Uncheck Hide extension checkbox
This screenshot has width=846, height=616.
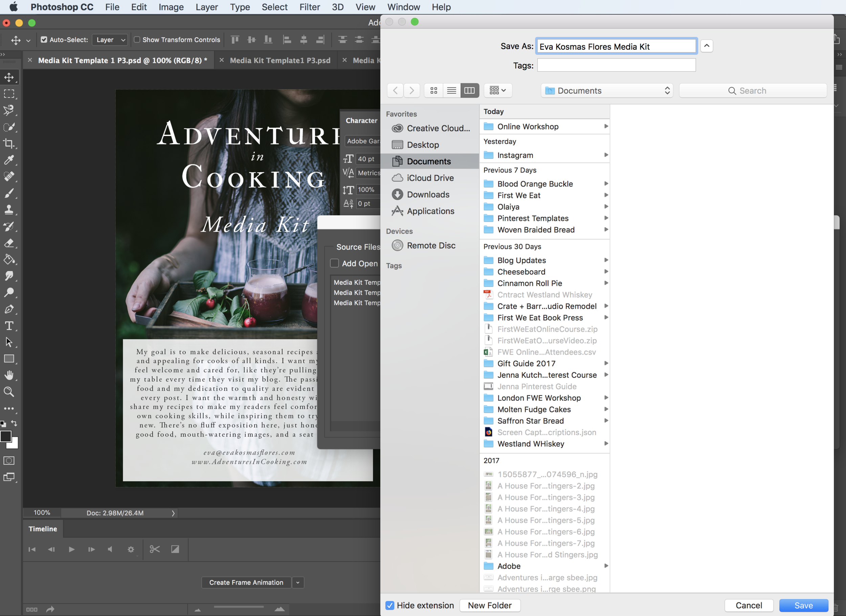390,605
